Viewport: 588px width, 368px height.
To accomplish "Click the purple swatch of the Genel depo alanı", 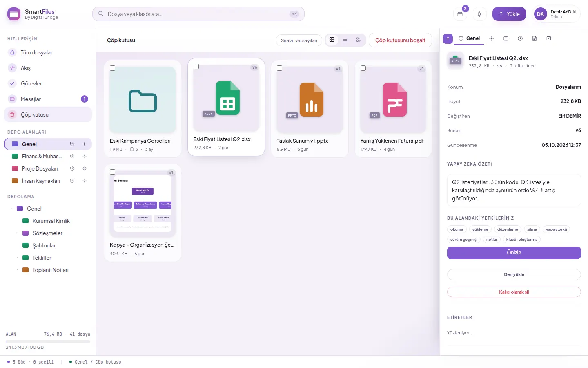I will [15, 144].
